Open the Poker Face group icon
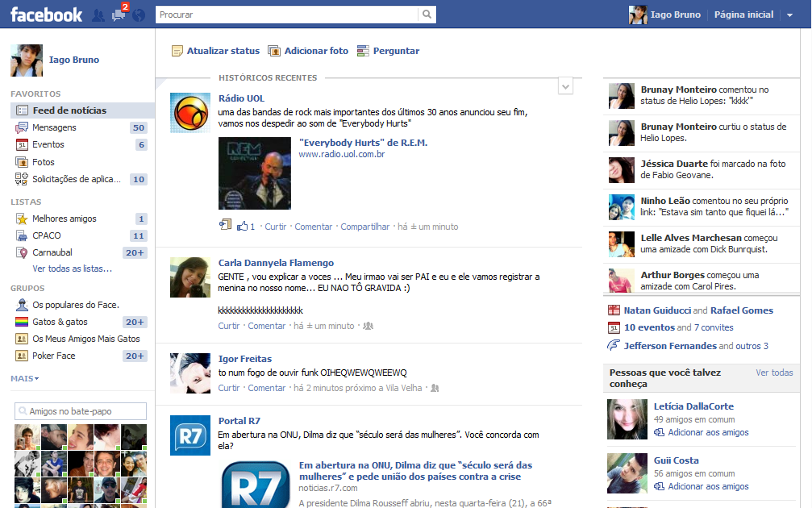Viewport: 812px width, 508px height. pos(23,356)
